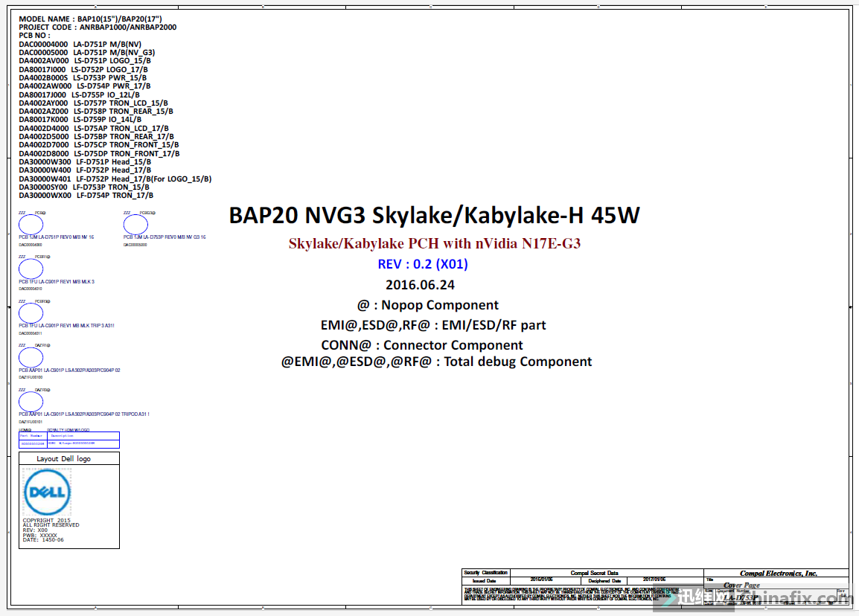Click "CONN@ : Connector Component" text
859x616 pixels.
click(422, 345)
